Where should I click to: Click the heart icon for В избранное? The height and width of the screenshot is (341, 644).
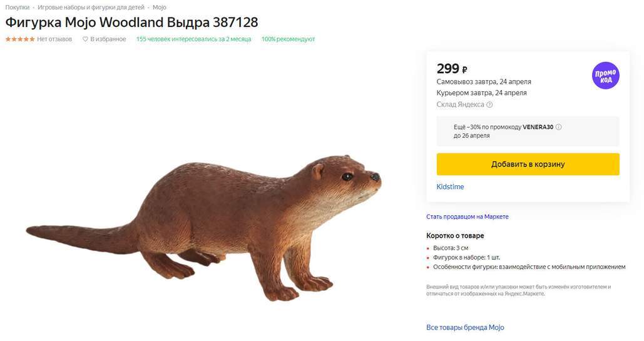click(85, 39)
